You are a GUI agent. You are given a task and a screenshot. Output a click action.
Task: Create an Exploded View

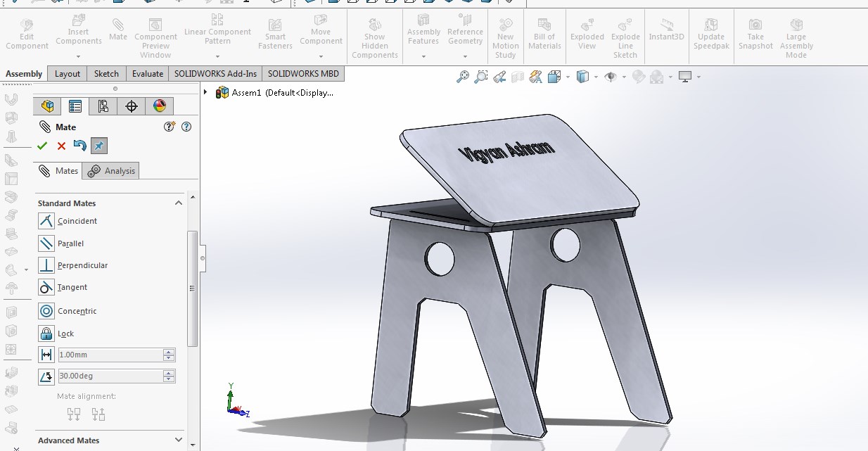(x=587, y=34)
